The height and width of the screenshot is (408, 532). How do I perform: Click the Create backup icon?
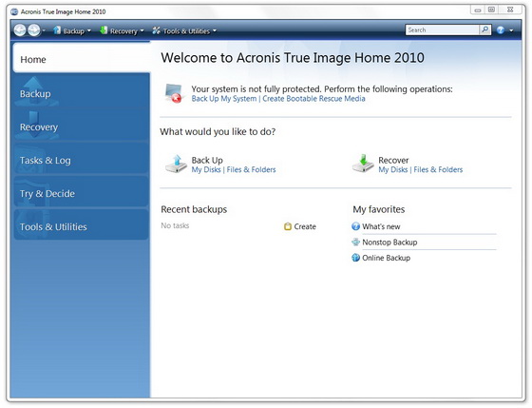(288, 226)
